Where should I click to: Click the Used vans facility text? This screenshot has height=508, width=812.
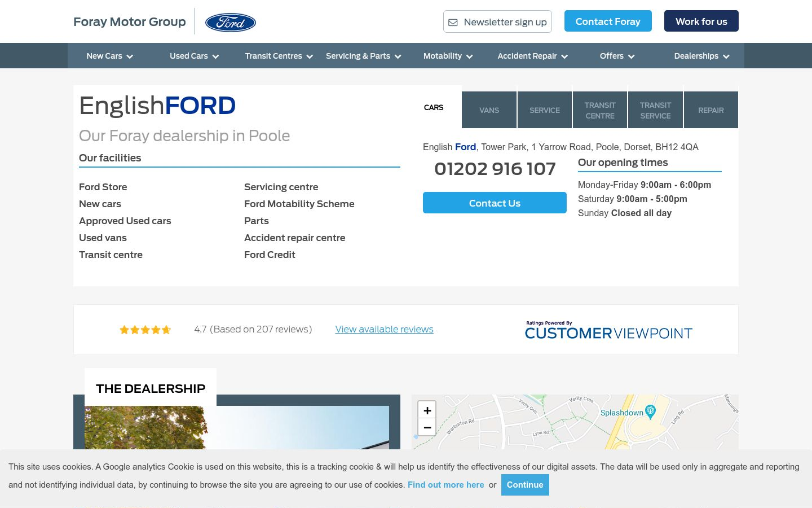coord(103,238)
